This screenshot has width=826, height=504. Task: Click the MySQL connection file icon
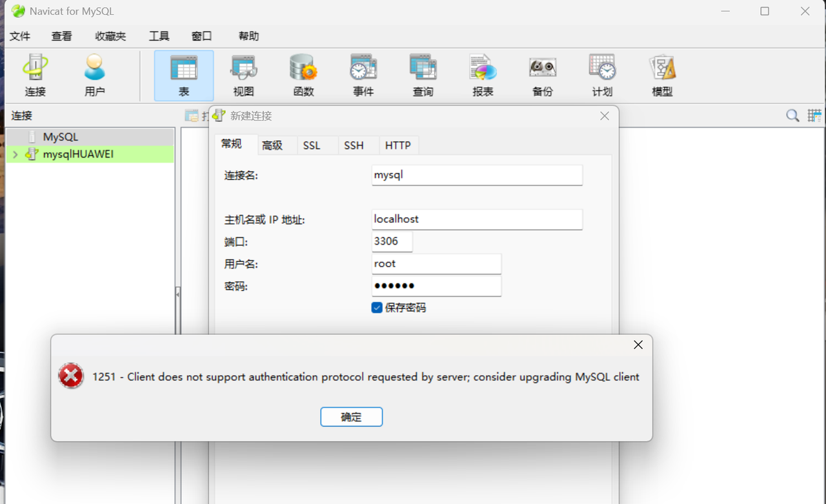point(32,137)
